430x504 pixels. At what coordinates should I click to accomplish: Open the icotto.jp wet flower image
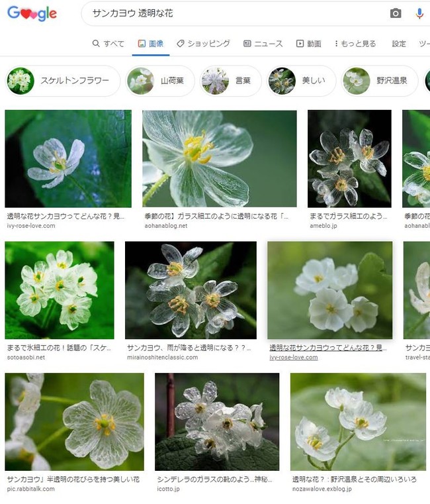point(217,422)
